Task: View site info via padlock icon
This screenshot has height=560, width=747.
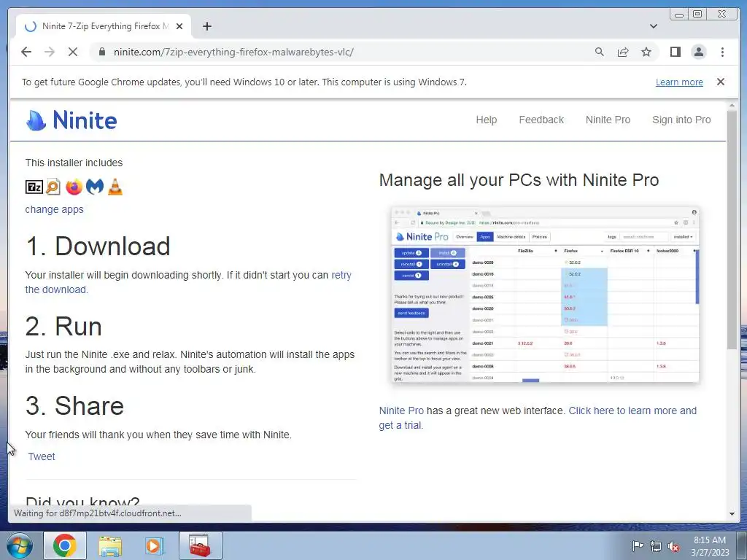Action: point(101,52)
